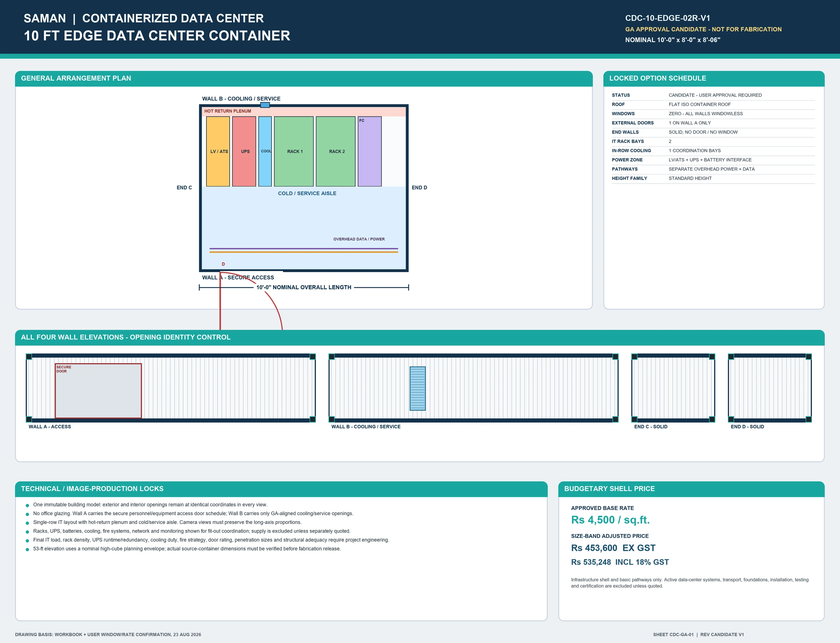The image size is (840, 643).
Task: Click the purple FC block in plan
Action: coord(370,152)
